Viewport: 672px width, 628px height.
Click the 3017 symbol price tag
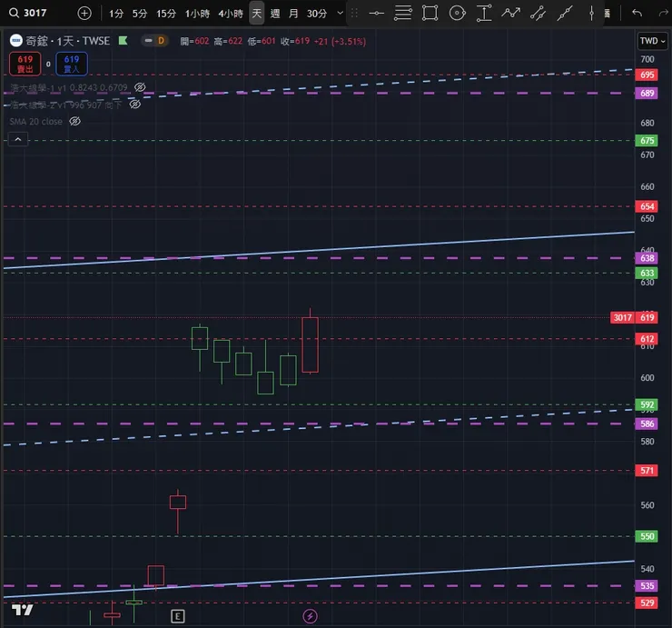click(622, 317)
